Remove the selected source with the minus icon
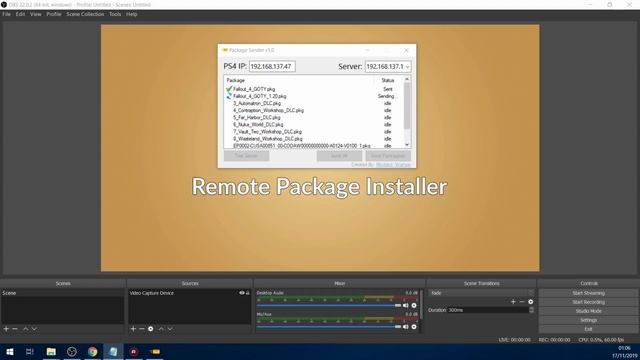Image resolution: width=640 pixels, height=360 pixels. [x=142, y=329]
